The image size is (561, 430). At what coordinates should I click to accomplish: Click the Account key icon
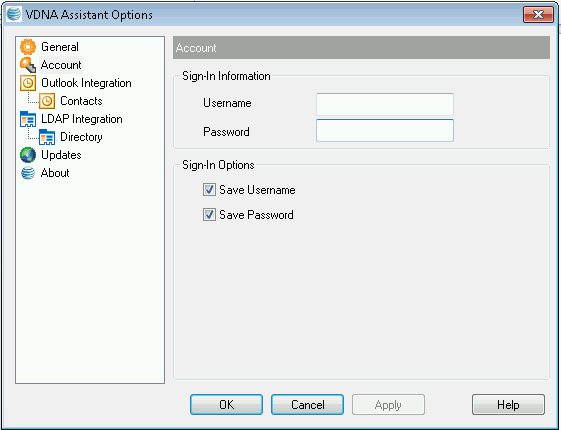28,65
